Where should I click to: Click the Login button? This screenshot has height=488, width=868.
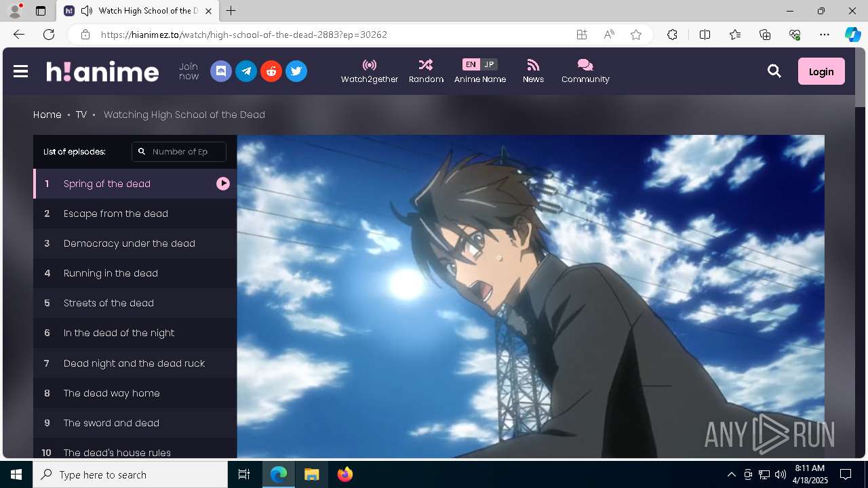click(821, 71)
